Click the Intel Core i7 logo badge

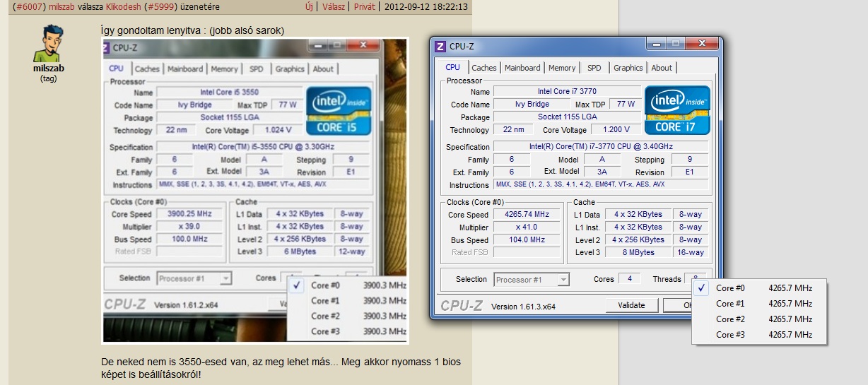(x=677, y=110)
